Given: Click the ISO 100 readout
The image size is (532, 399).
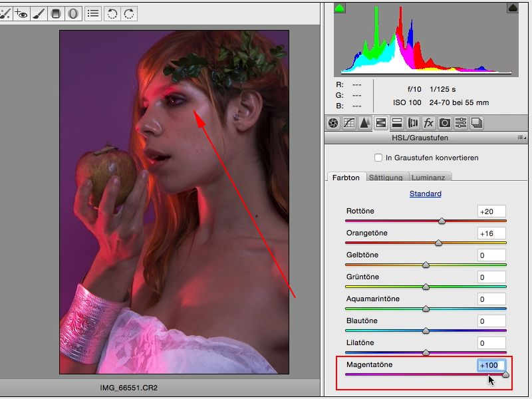Looking at the screenshot, I should pyautogui.click(x=407, y=102).
